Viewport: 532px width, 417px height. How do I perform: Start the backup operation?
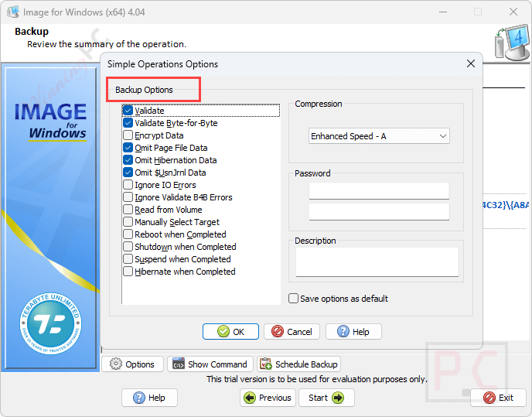click(326, 398)
